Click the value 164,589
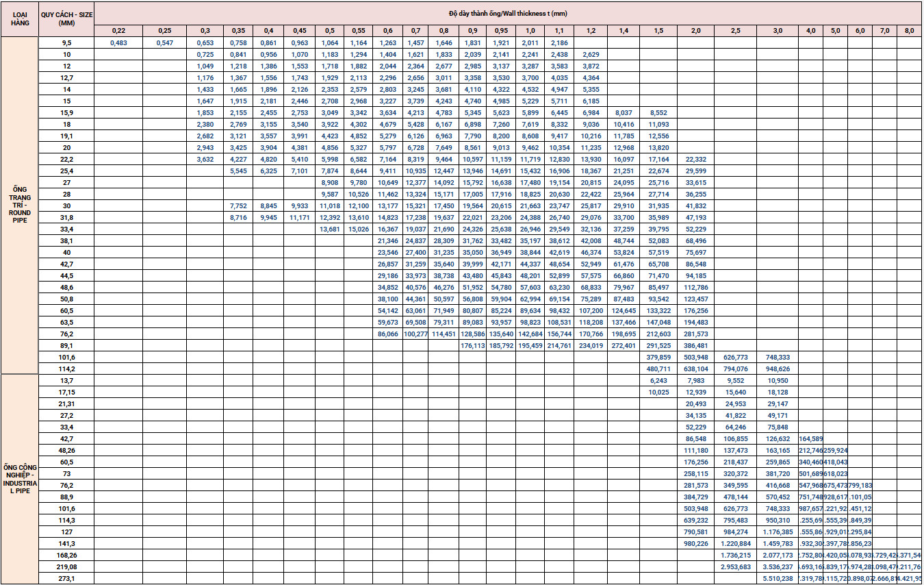This screenshot has height=585, width=924. [x=811, y=438]
